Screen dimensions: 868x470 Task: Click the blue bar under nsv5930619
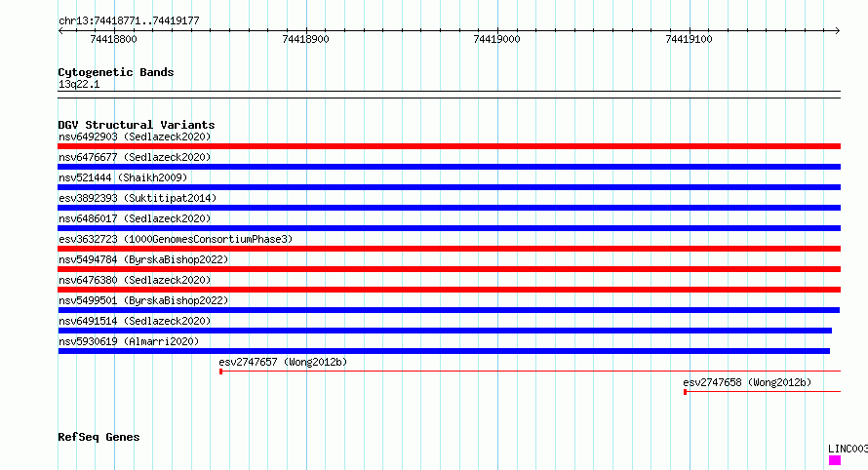[x=444, y=351]
